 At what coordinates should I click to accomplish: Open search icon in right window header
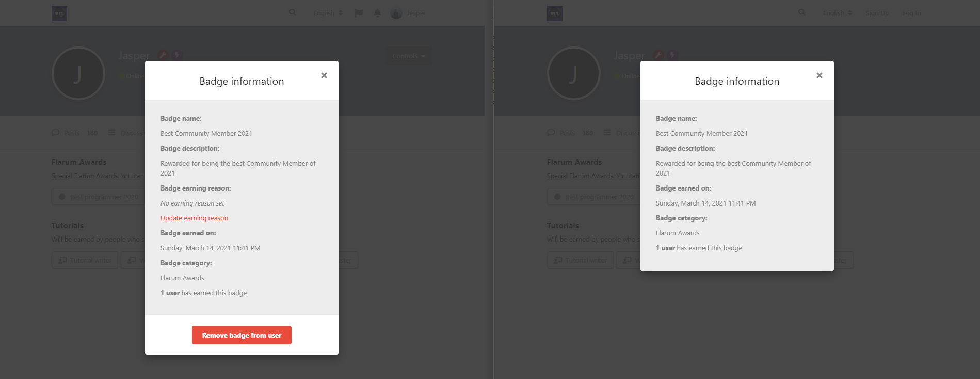pyautogui.click(x=802, y=12)
